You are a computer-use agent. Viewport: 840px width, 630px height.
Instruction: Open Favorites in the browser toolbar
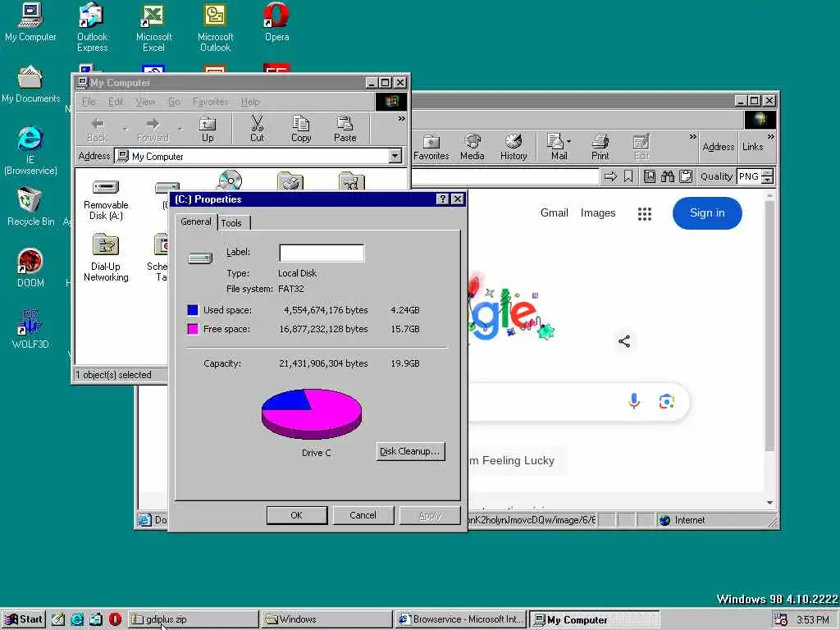pyautogui.click(x=431, y=148)
